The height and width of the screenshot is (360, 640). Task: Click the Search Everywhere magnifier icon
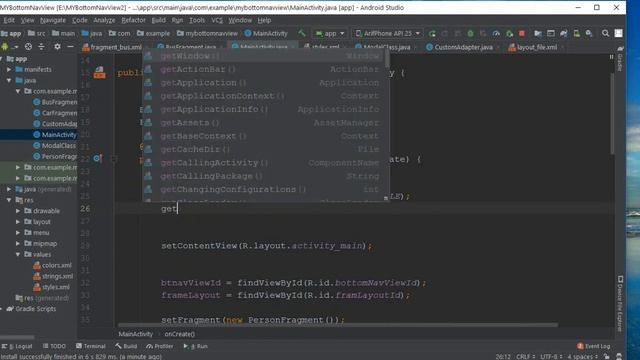pos(605,33)
